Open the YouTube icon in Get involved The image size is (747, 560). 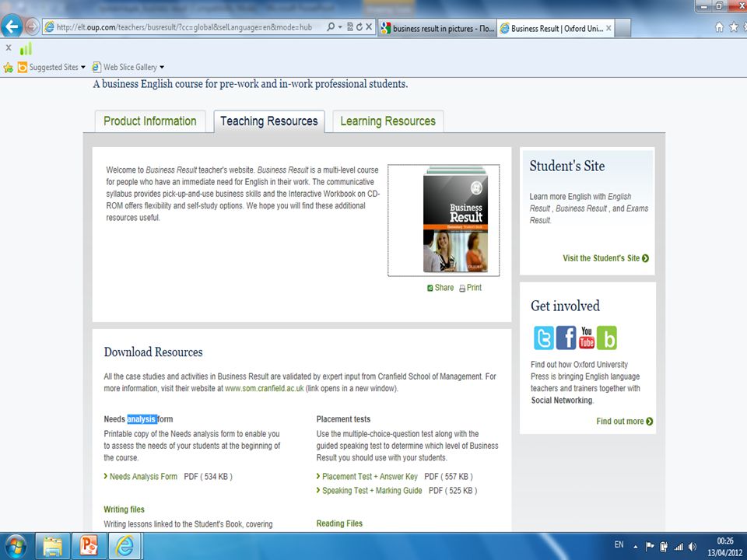(587, 338)
